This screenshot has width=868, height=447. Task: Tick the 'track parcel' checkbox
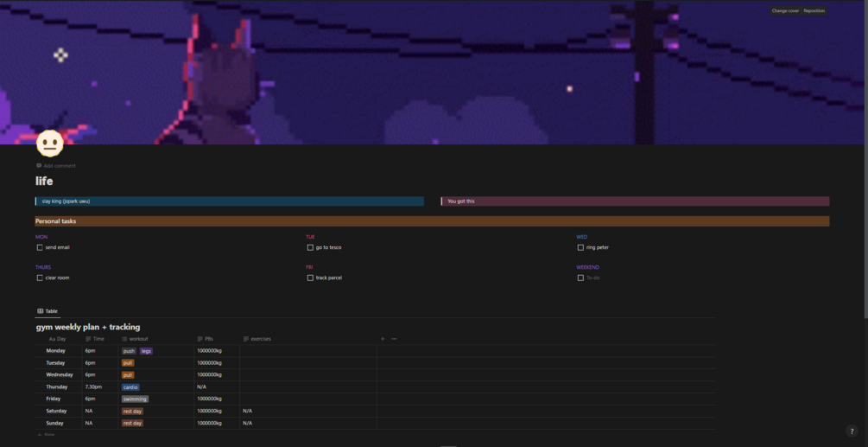[310, 278]
